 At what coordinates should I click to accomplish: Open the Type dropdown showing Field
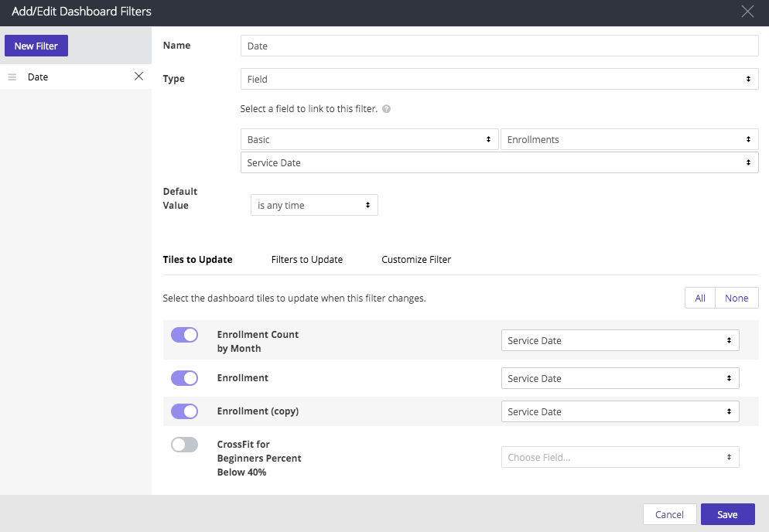tap(499, 79)
